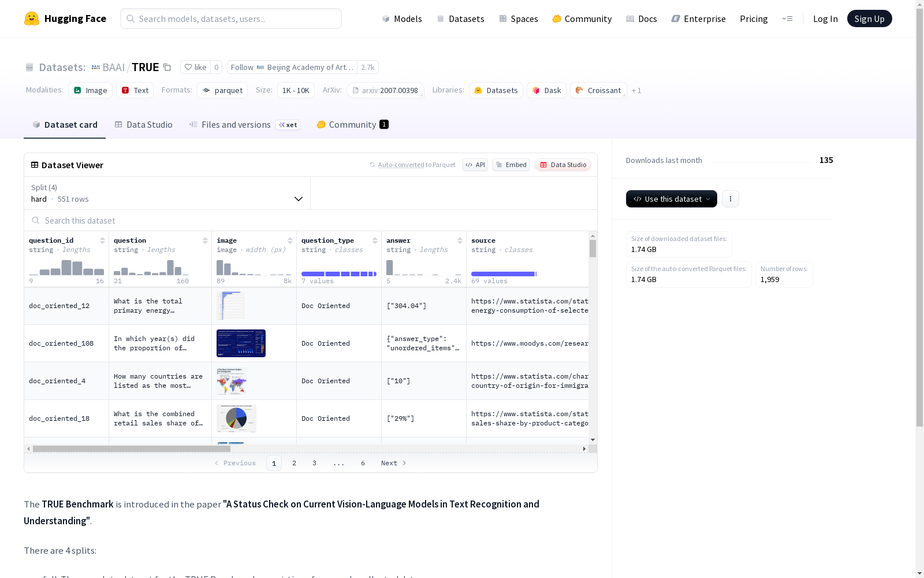Click the BAAI organization link
This screenshot has width=924, height=578.
point(113,67)
